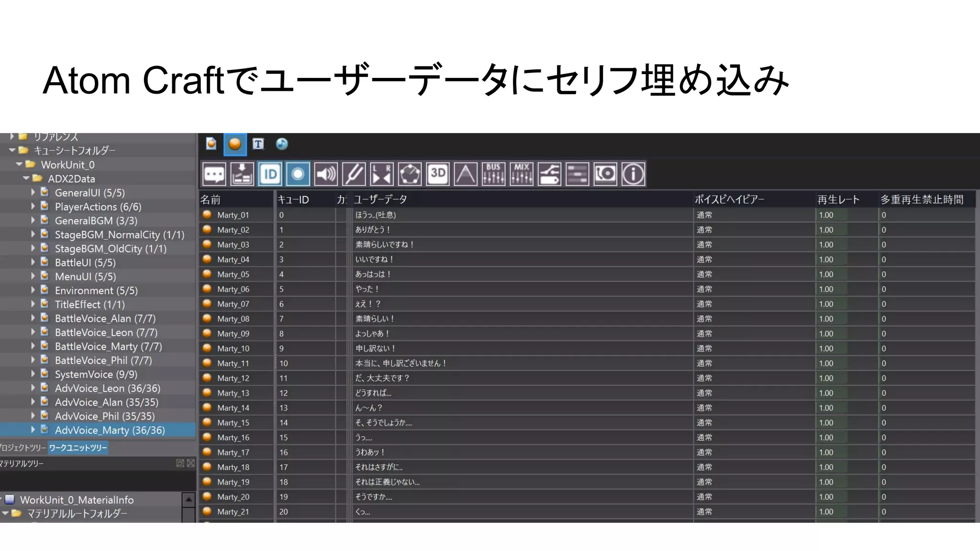The height and width of the screenshot is (551, 980).
Task: Toggle the download-to-tray column filter
Action: tap(242, 174)
